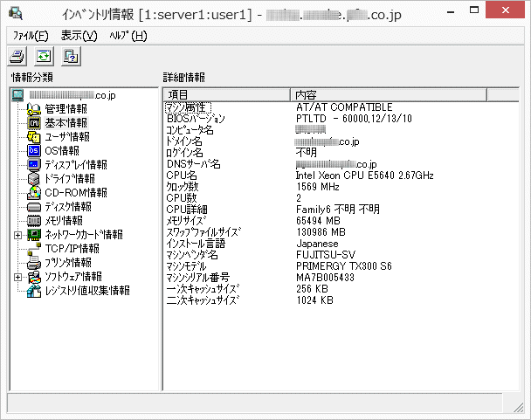Select ディスク情報 in the tree

point(68,207)
